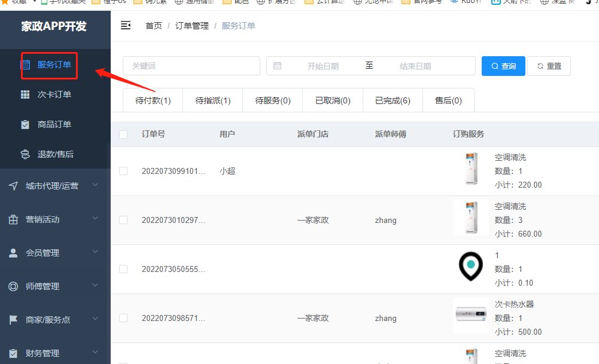Click the calendar icon beside 服务订单
The image size is (599, 364).
tap(25, 65)
